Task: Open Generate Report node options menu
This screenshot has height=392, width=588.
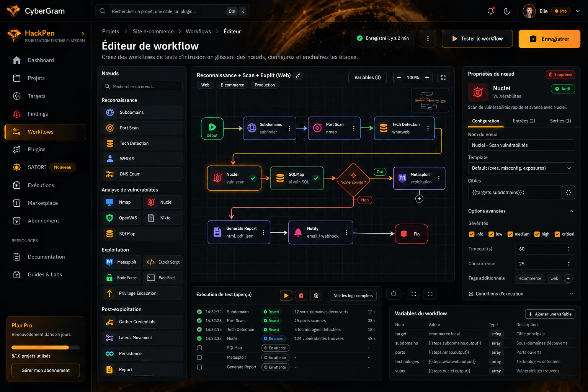Action: coord(263,232)
